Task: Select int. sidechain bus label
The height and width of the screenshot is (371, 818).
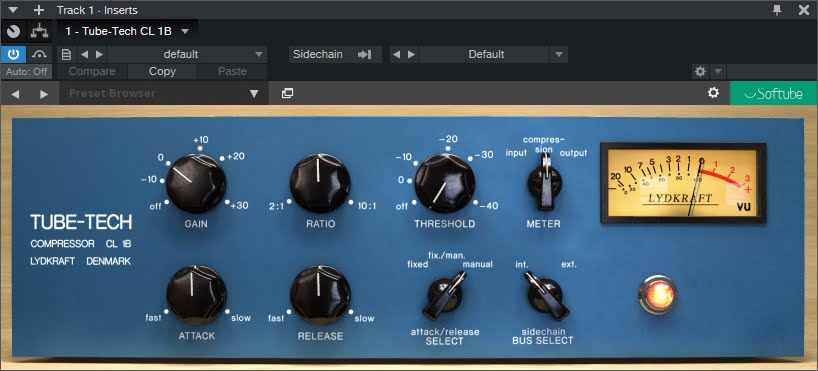Action: click(x=522, y=265)
